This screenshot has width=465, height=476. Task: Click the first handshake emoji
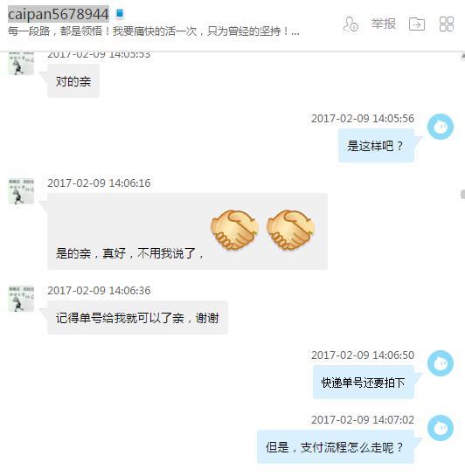[x=234, y=230]
